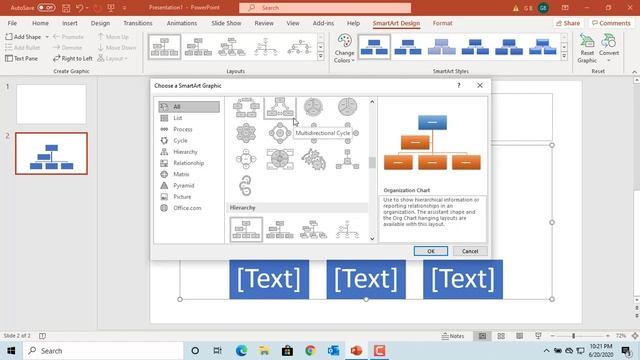Image resolution: width=640 pixels, height=360 pixels.
Task: Click the dialog Help question mark
Action: 458,85
